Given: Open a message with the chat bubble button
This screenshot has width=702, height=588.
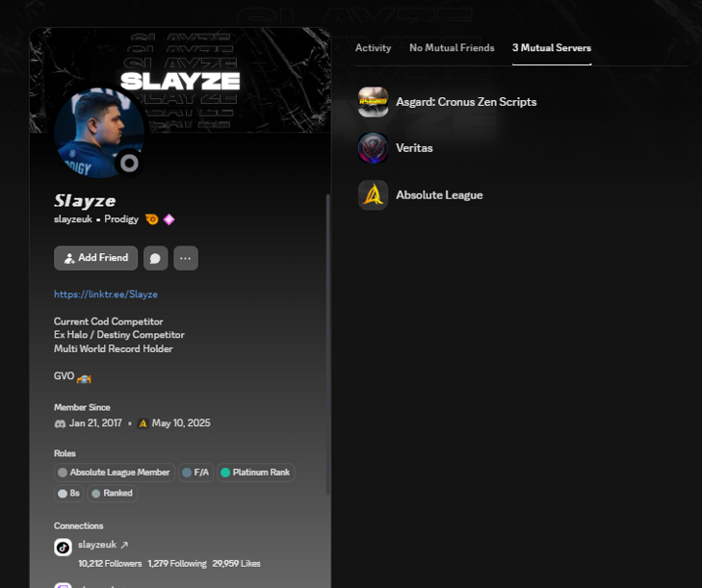Looking at the screenshot, I should coord(155,258).
